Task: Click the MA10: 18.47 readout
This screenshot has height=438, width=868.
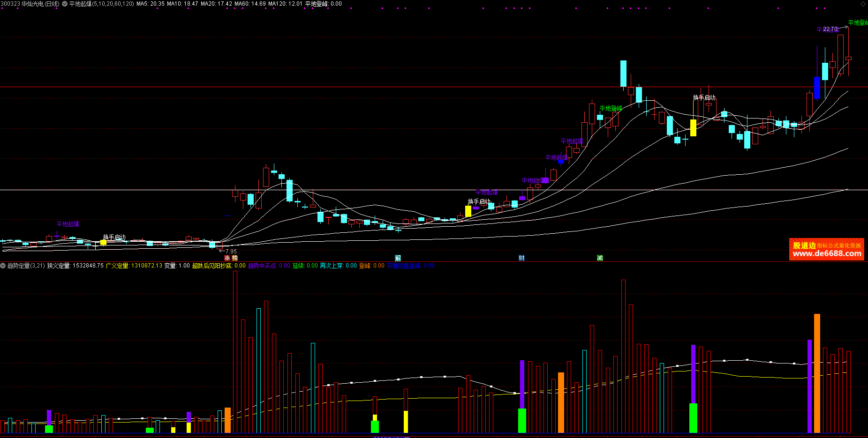Action: 182,4
